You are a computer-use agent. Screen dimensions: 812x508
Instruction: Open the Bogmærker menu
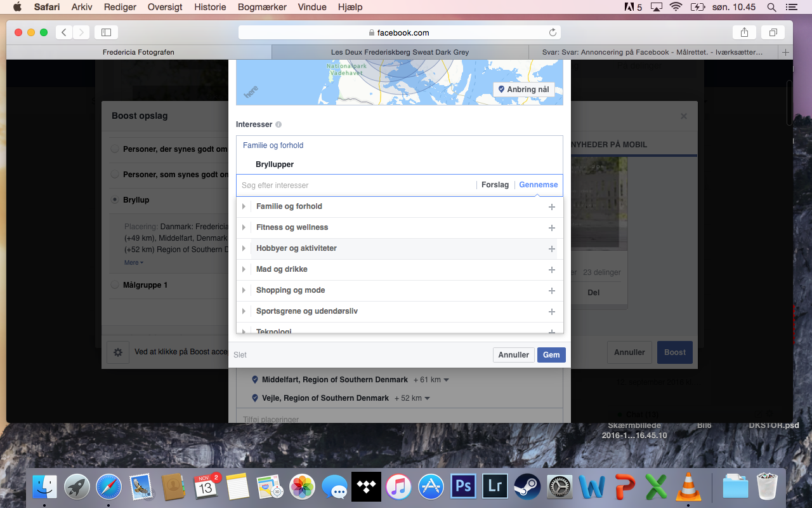262,7
